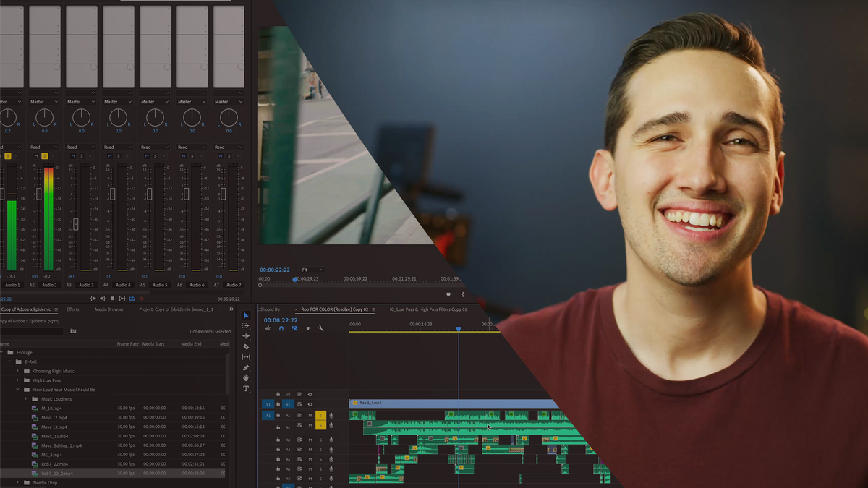Hide video track V2 output with the eye toggle
The image size is (868, 488).
coord(310,394)
